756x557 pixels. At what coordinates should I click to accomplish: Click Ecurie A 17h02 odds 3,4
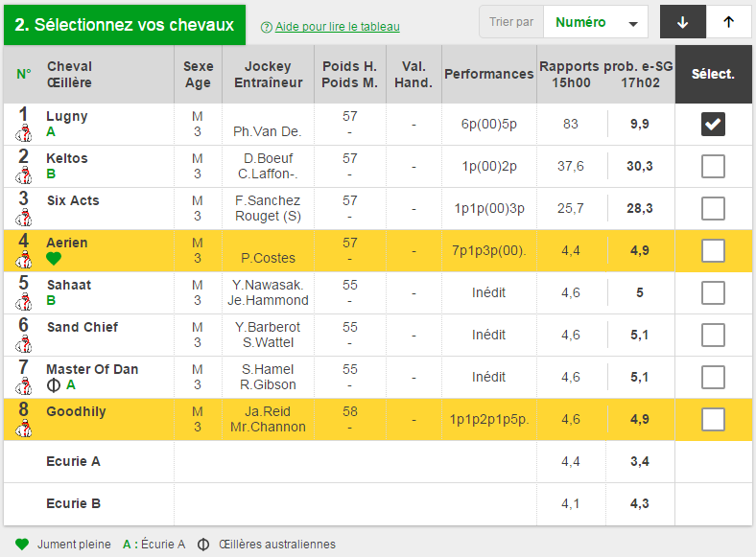(640, 461)
